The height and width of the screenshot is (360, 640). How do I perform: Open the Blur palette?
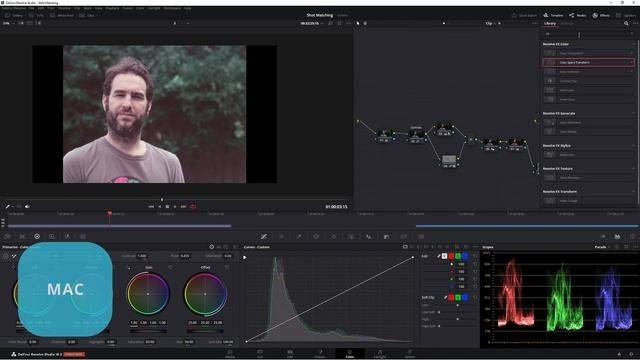(x=369, y=236)
